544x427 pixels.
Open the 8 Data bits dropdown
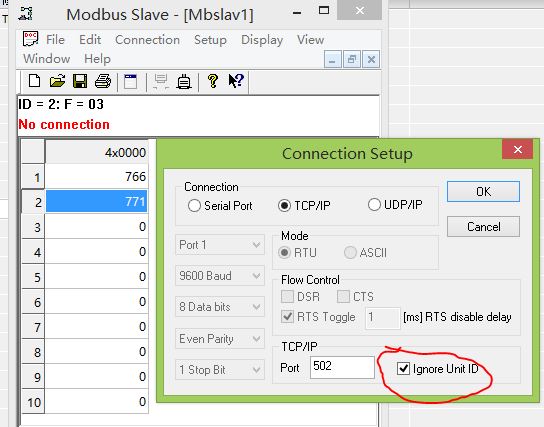click(x=220, y=307)
